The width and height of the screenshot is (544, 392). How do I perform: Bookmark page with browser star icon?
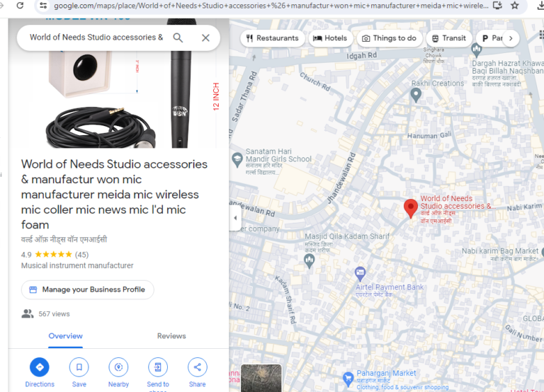[515, 5]
